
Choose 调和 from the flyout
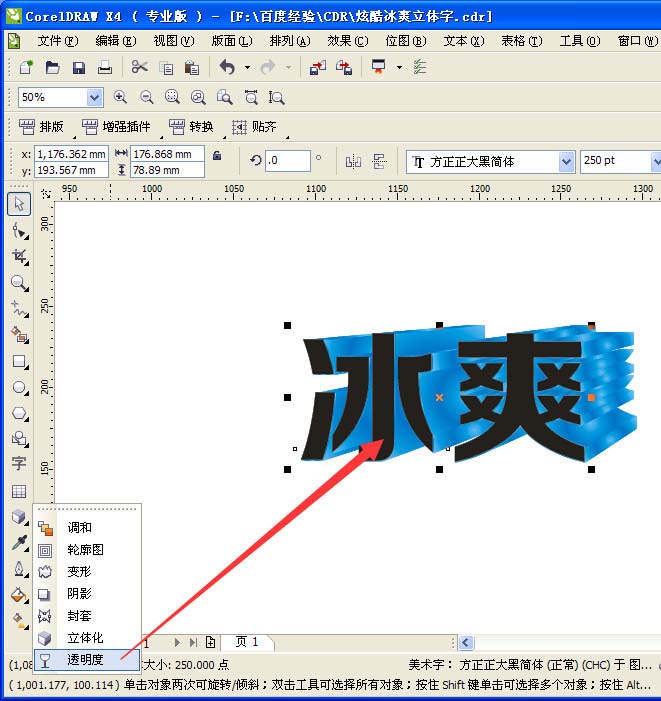pyautogui.click(x=87, y=528)
